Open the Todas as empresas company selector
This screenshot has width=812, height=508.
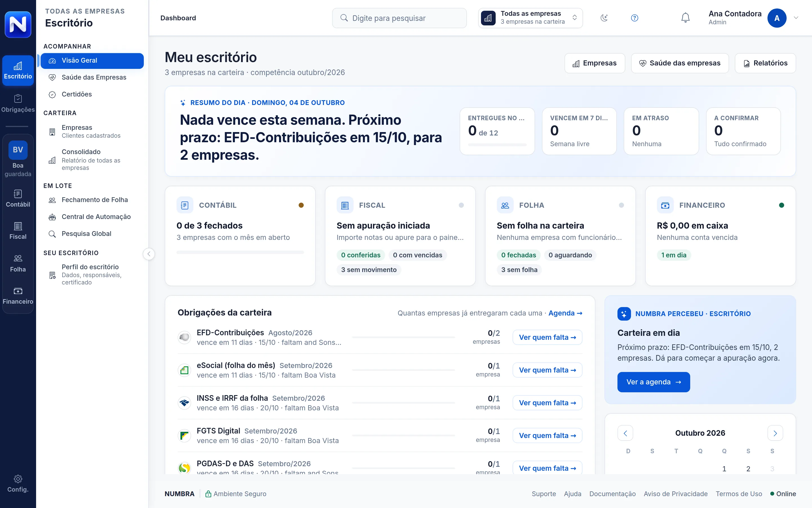tap(530, 18)
